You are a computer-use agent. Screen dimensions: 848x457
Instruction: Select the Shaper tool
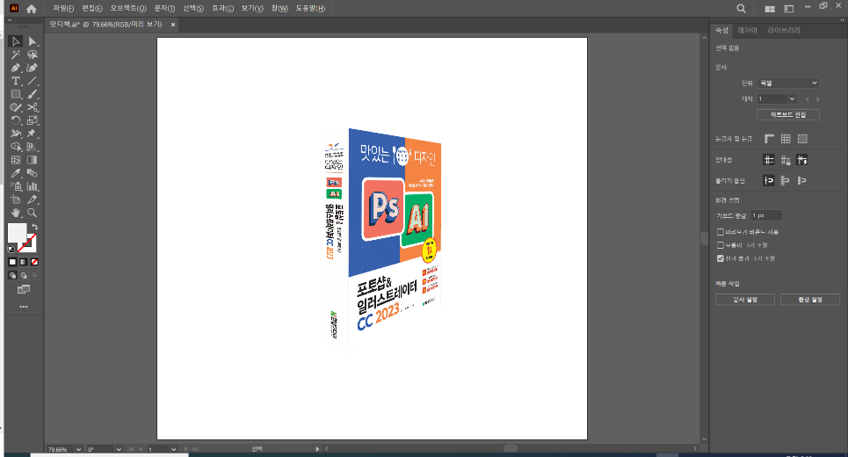[x=16, y=108]
